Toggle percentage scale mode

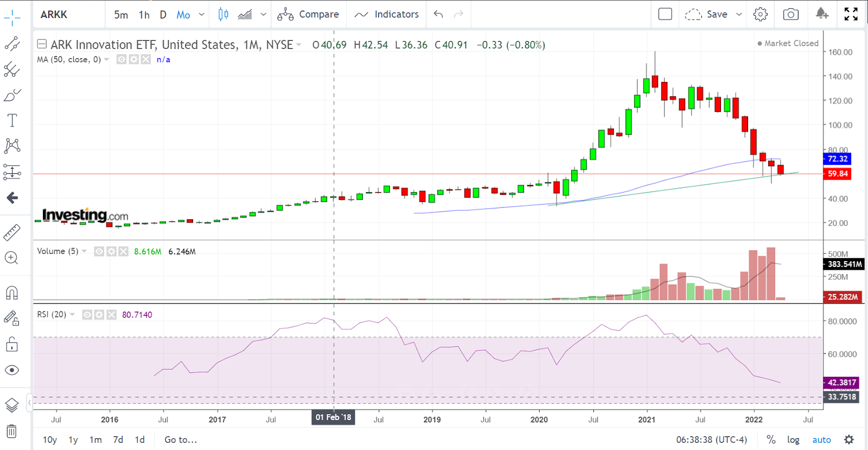point(771,440)
